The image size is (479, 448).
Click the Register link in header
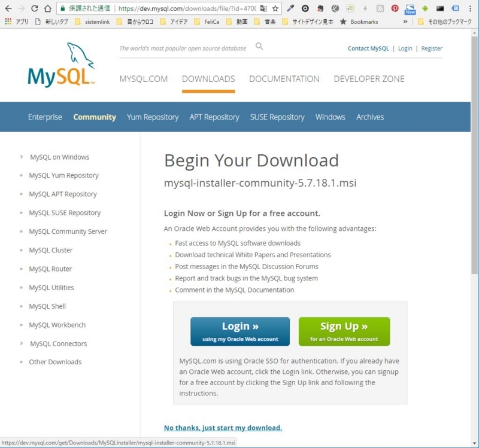coord(432,48)
